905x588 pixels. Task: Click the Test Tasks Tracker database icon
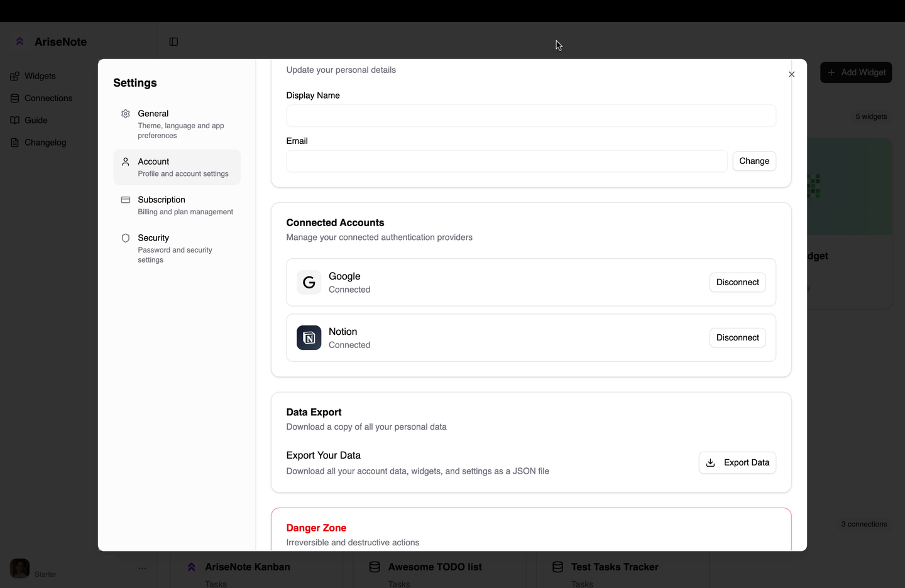[557, 567]
